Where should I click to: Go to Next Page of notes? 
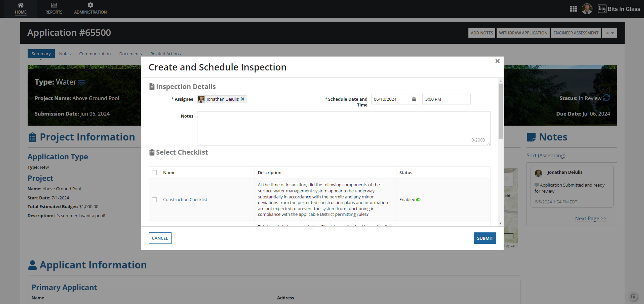click(591, 218)
